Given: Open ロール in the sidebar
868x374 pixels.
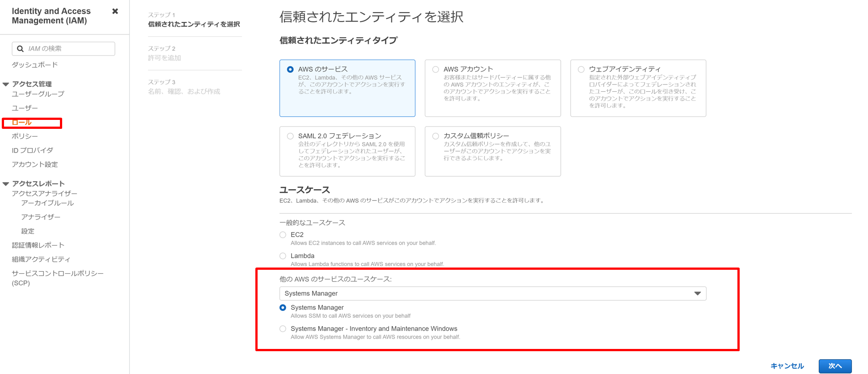Looking at the screenshot, I should coord(21,122).
